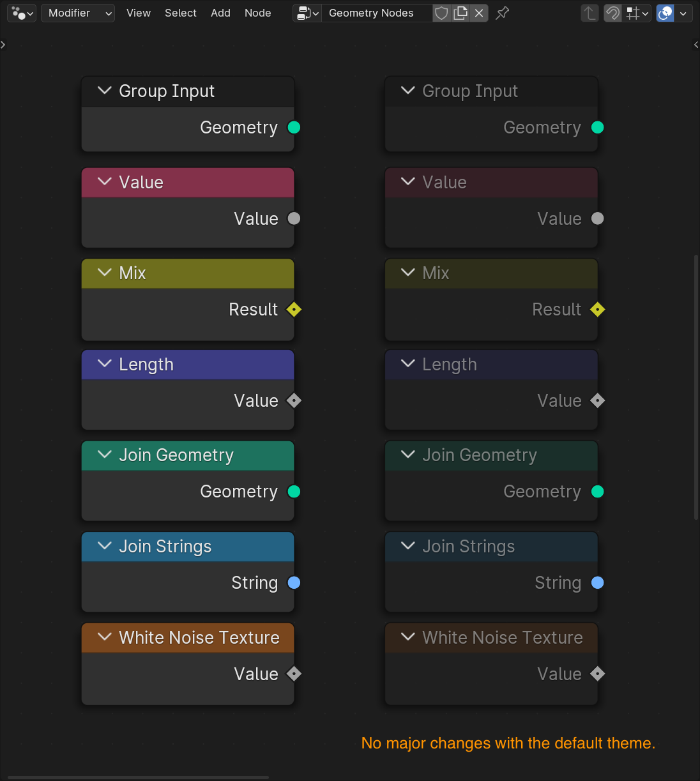Open the Add menu
Viewport: 700px width, 781px height.
point(220,13)
